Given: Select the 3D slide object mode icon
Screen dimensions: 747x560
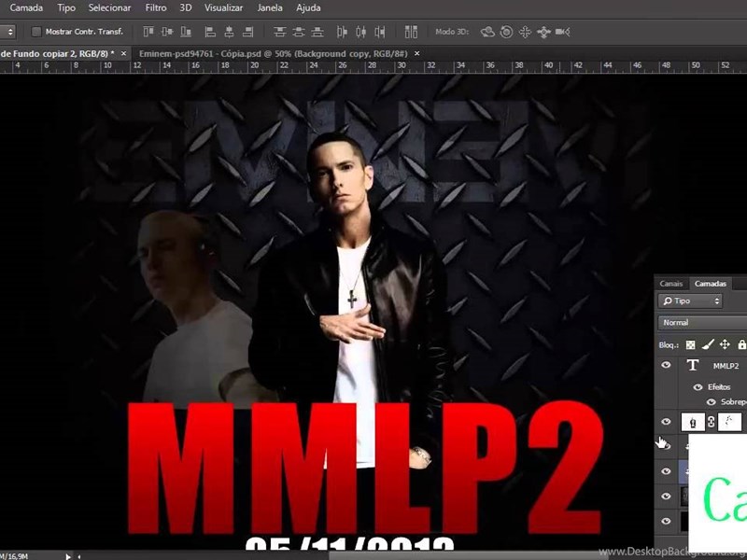Looking at the screenshot, I should (543, 32).
